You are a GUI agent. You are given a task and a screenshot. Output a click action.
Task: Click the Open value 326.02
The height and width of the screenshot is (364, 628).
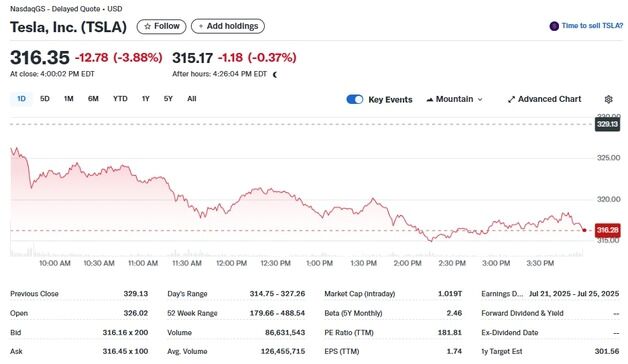coord(136,313)
